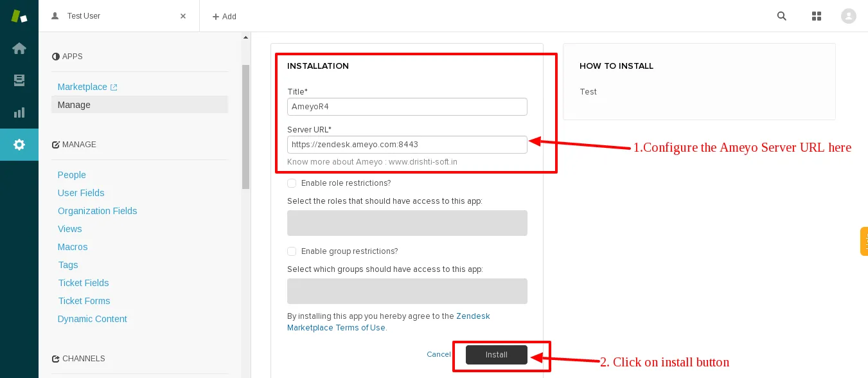Click the groups selection box
The height and width of the screenshot is (378, 868).
click(x=407, y=291)
